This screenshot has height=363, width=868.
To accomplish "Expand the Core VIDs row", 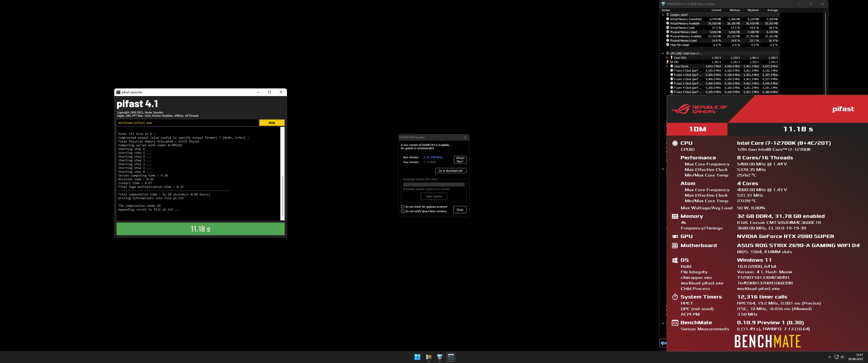I will click(x=667, y=57).
